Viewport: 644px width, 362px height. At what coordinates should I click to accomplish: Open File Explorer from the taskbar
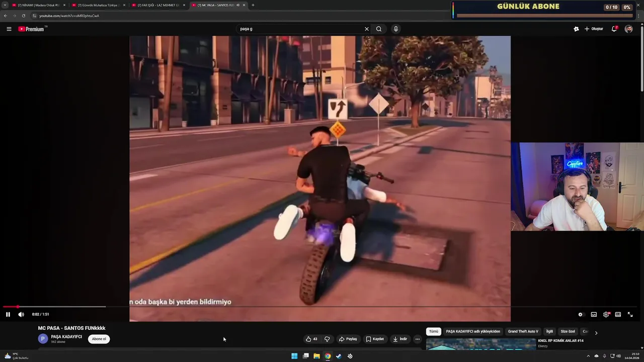[316, 356]
